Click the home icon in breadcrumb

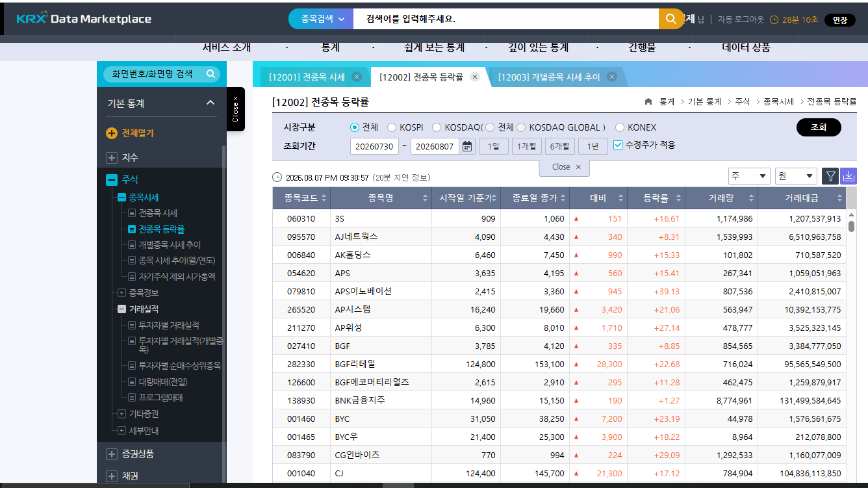point(648,101)
